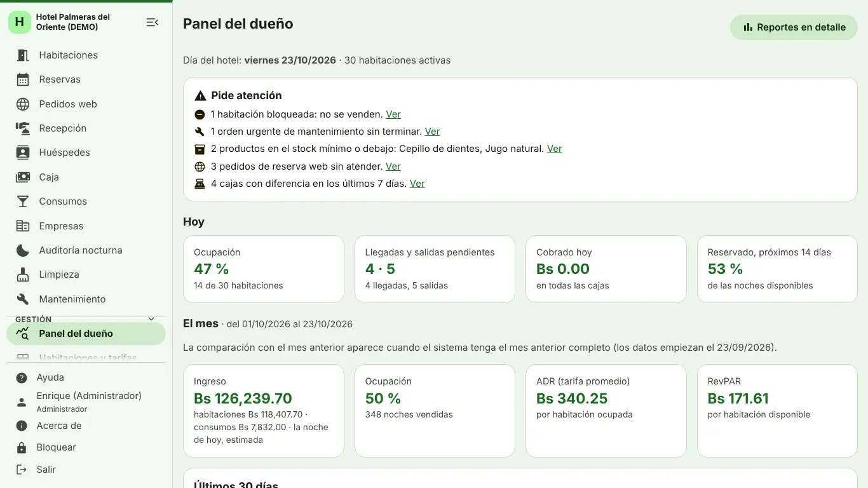The image size is (868, 488).
Task: Open Habitaciones in the sidebar
Action: (86, 55)
